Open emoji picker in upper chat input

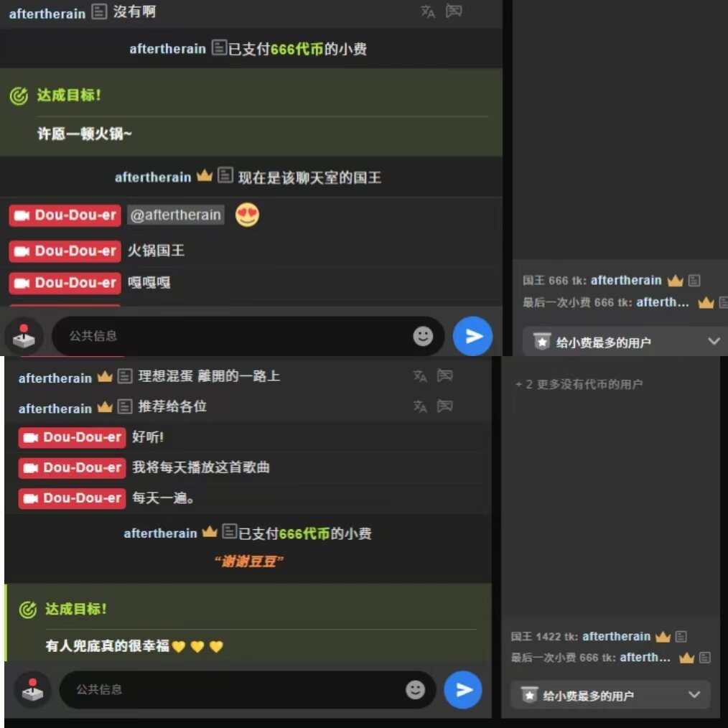(422, 336)
